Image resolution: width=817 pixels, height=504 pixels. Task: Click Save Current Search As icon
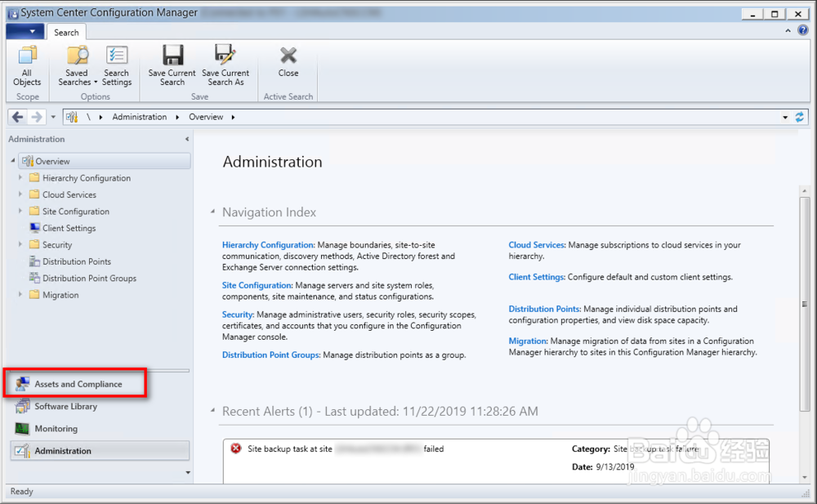point(225,55)
